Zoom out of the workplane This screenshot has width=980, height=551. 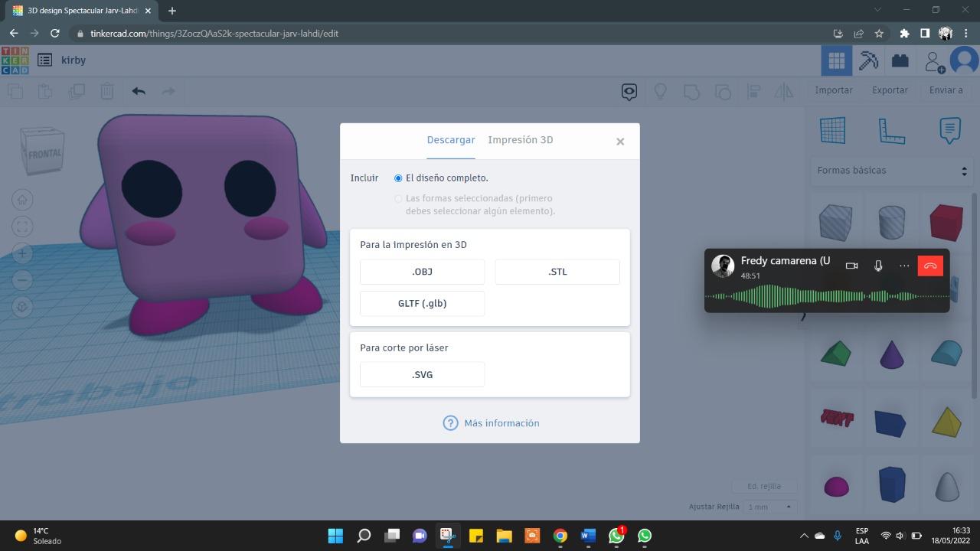(x=22, y=280)
